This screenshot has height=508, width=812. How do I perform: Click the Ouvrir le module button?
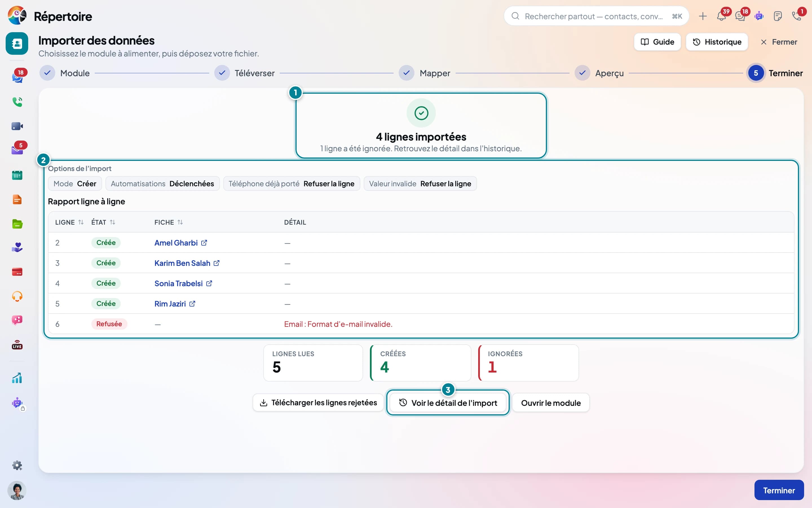pyautogui.click(x=551, y=403)
